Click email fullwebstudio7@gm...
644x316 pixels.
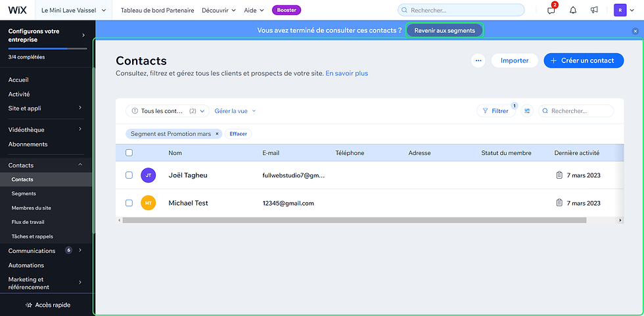tap(294, 175)
